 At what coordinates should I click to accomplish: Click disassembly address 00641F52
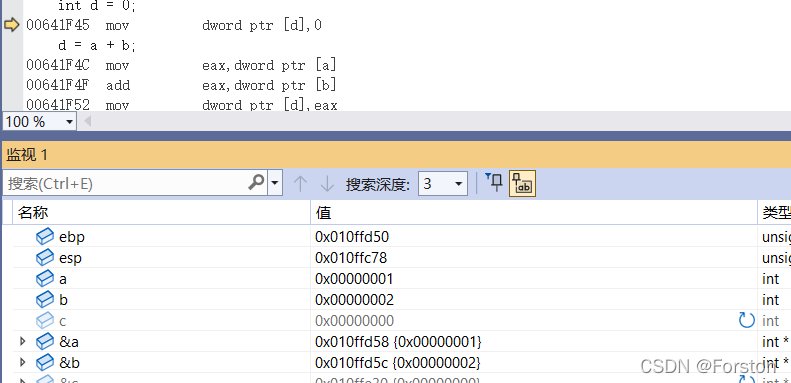(x=58, y=105)
